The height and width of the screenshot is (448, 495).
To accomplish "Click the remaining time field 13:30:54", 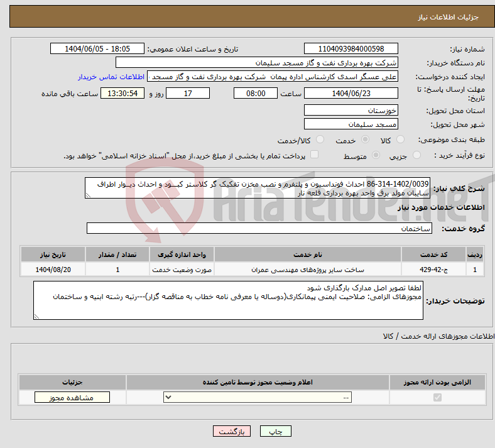I will [122, 93].
